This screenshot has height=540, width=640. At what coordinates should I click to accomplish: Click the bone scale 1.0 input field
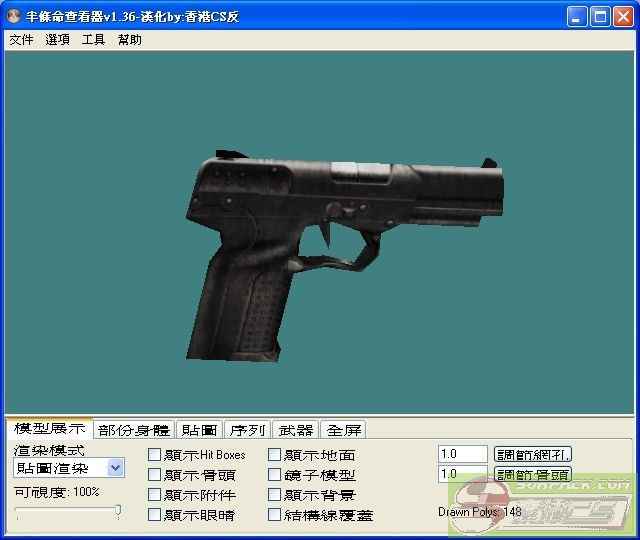tap(463, 474)
